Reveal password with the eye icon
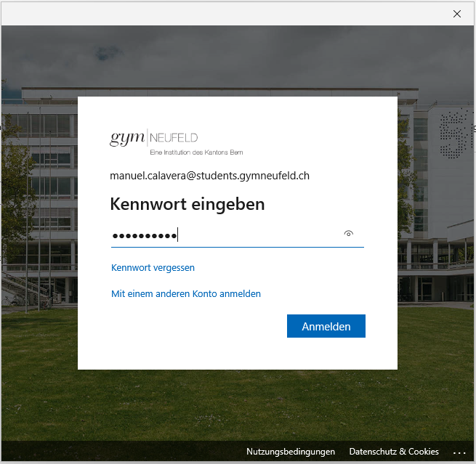Viewport: 476px width, 464px height. (x=349, y=234)
